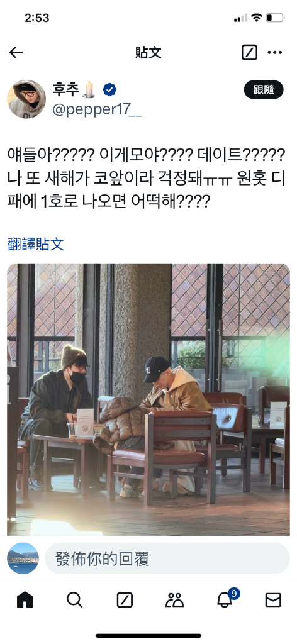Screen dimensions: 297x644
Task: Open the Home tab in bottom bar
Action: click(x=25, y=600)
